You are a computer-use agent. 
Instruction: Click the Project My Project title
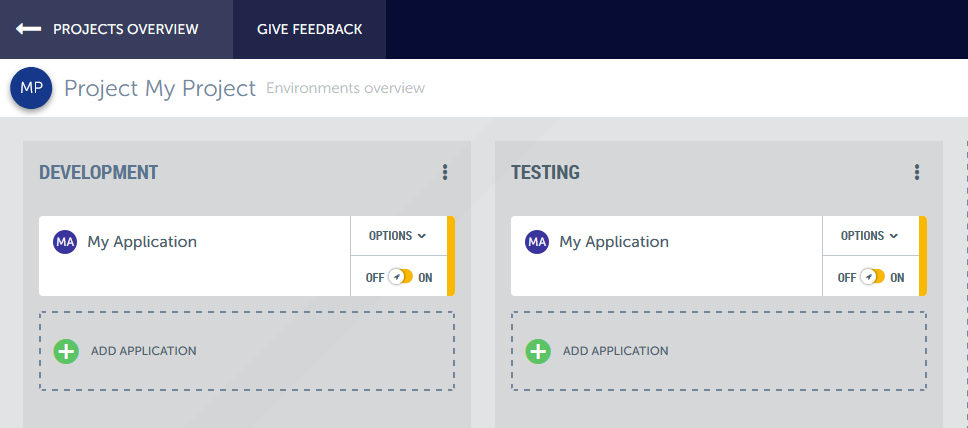pyautogui.click(x=160, y=88)
